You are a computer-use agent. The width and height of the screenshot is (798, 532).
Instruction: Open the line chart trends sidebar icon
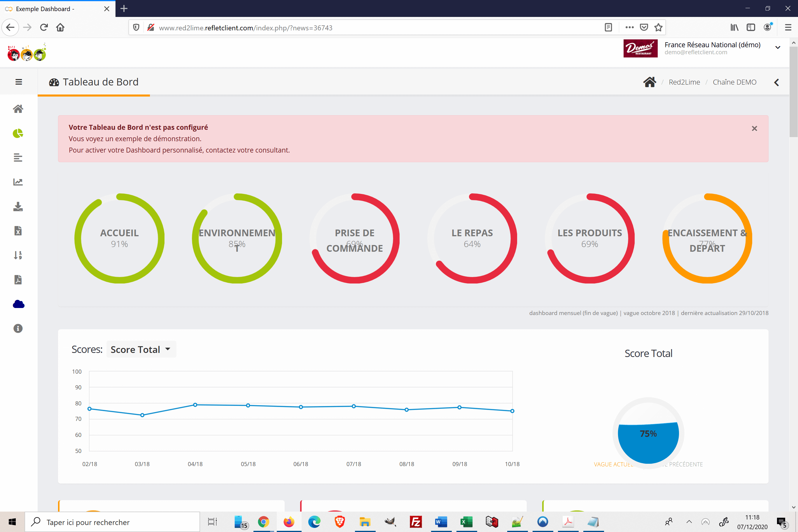(x=18, y=182)
